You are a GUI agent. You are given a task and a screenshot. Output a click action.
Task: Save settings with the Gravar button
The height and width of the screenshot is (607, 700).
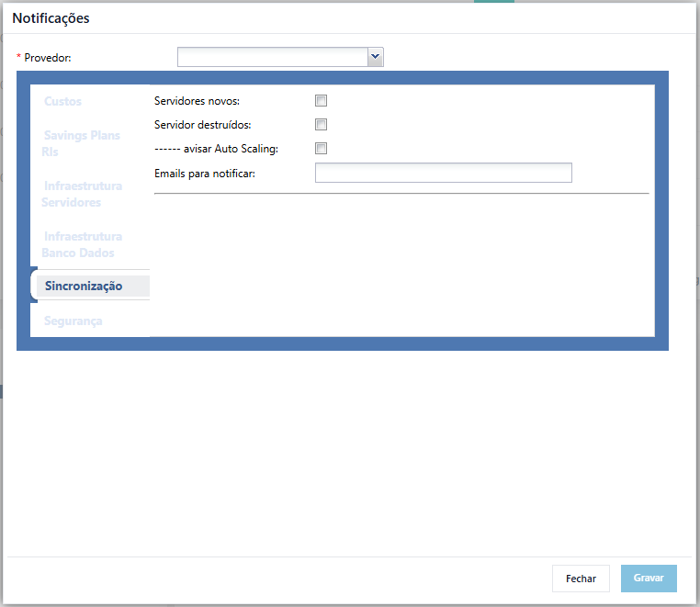pyautogui.click(x=649, y=579)
